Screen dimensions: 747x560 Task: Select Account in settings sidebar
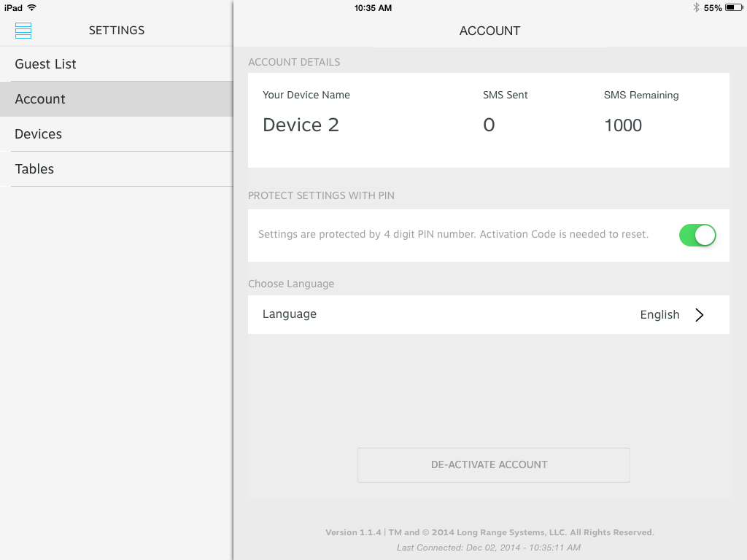coord(117,99)
